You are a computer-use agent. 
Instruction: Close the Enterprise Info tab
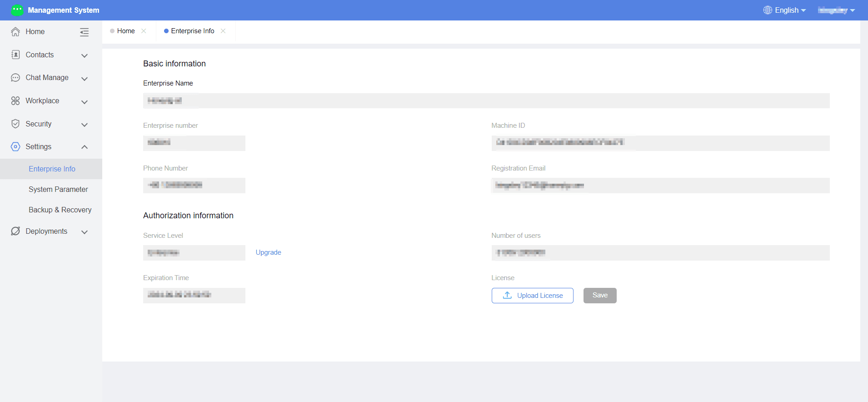(x=223, y=31)
